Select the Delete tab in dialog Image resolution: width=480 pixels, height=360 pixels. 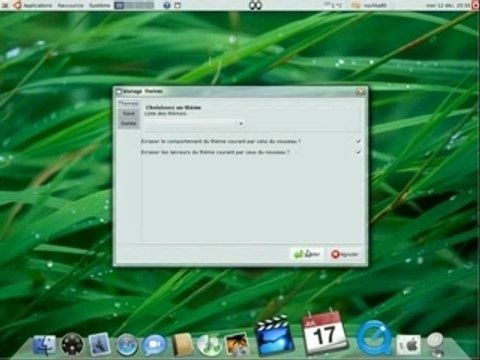pos(129,123)
